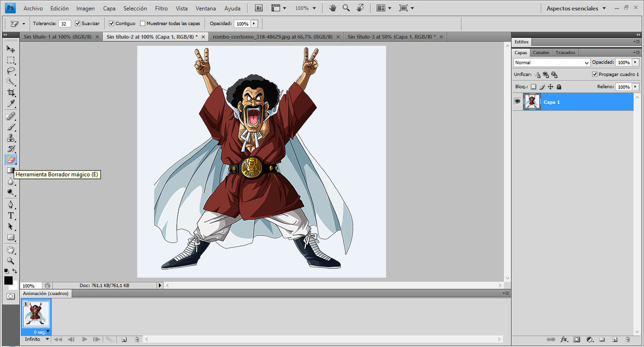Delete the layer with the trash icon
644x347 pixels.
[627, 339]
